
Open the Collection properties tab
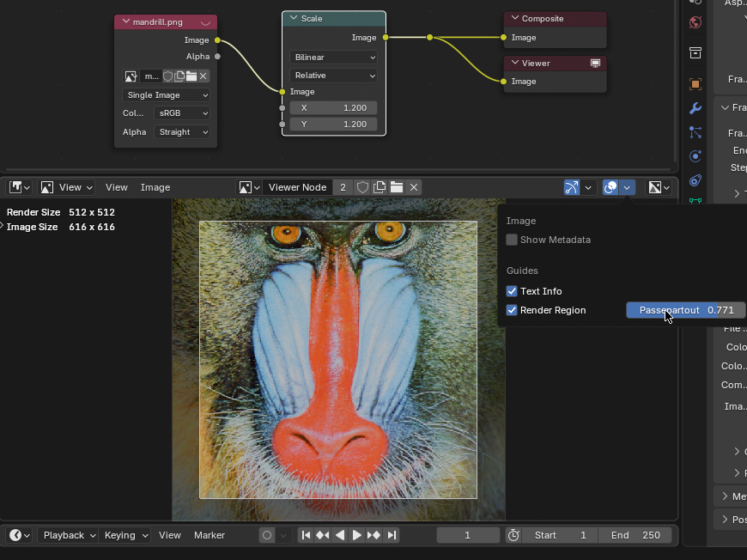pos(695,53)
